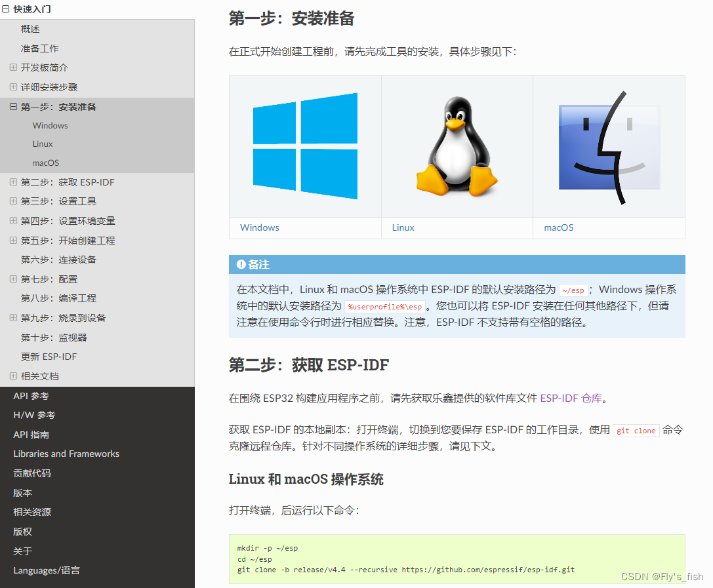
Task: Expand the 详细安装步骤 tree item
Action: 13,87
